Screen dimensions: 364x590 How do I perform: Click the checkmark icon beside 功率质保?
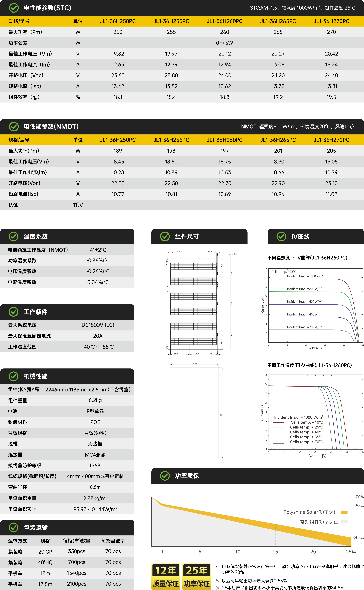pyautogui.click(x=165, y=476)
